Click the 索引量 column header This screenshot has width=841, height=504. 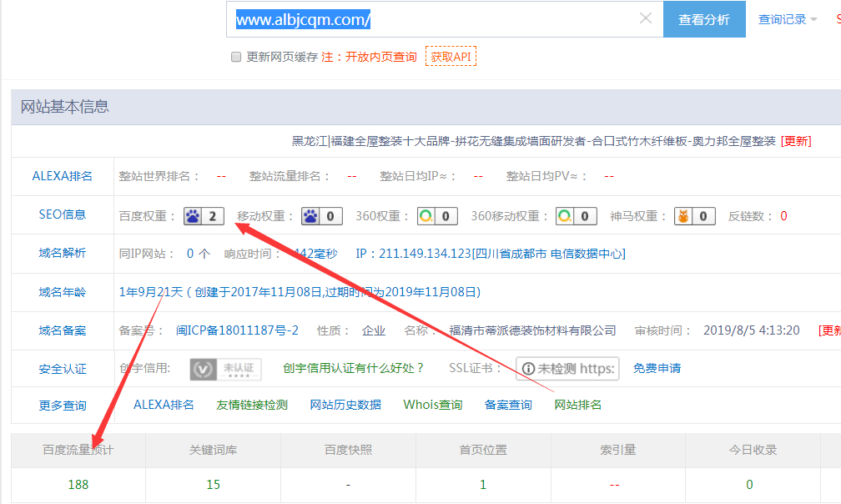click(618, 450)
